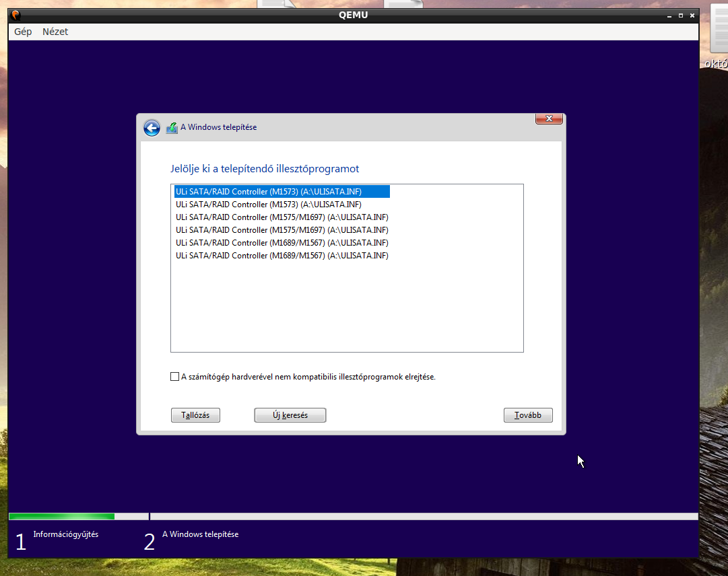This screenshot has width=728, height=576.
Task: Minimize the QEMU window
Action: (x=669, y=15)
